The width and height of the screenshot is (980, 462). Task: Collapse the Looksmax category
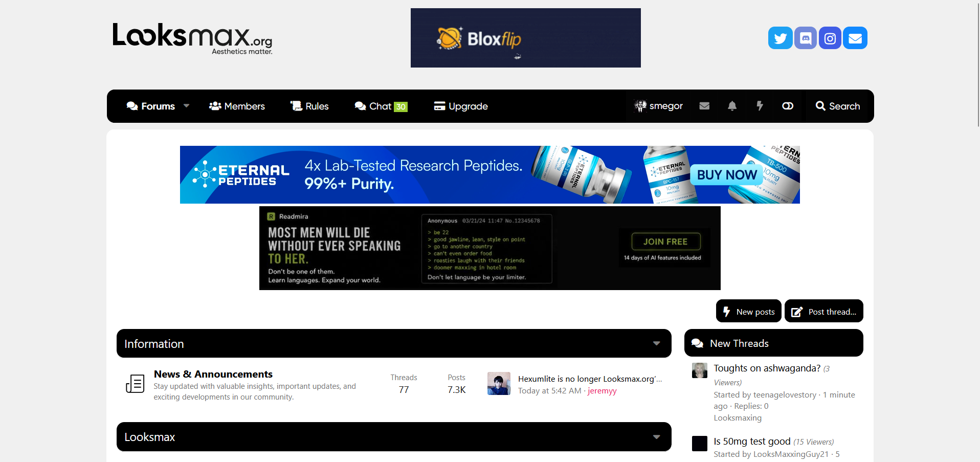(656, 437)
